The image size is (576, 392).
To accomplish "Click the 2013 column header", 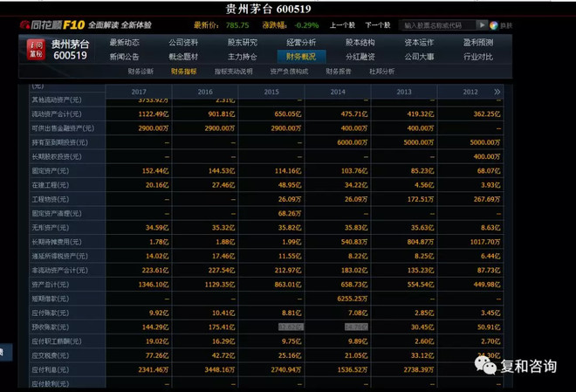I will click(x=404, y=92).
